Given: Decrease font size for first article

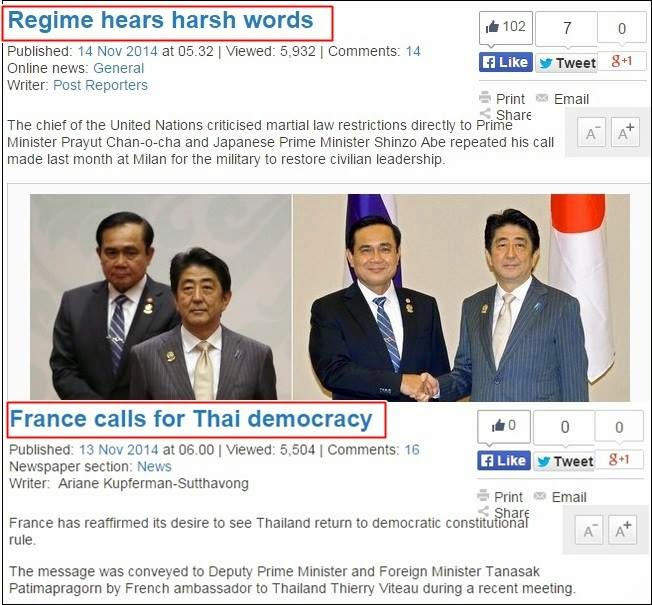Looking at the screenshot, I should 591,132.
